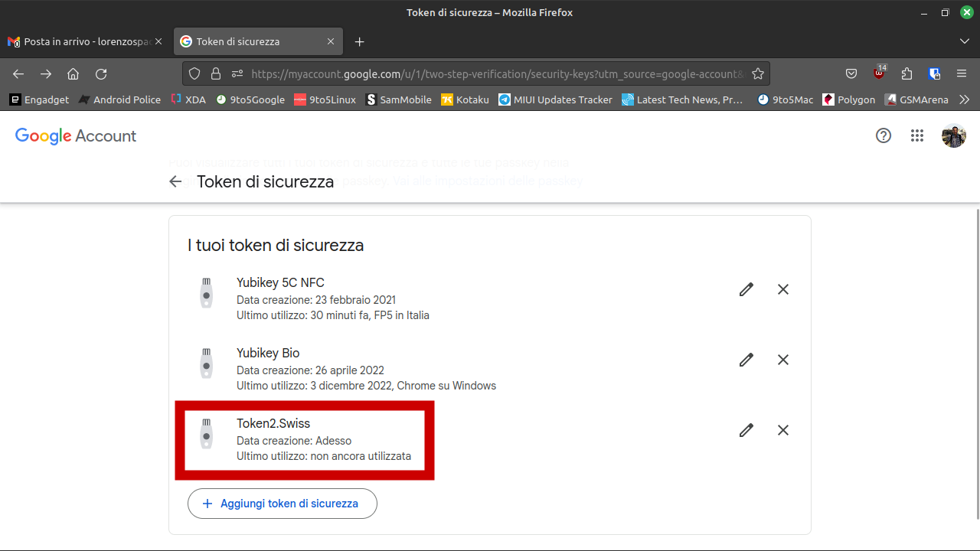Open the SamMobile bookmark

(x=399, y=99)
